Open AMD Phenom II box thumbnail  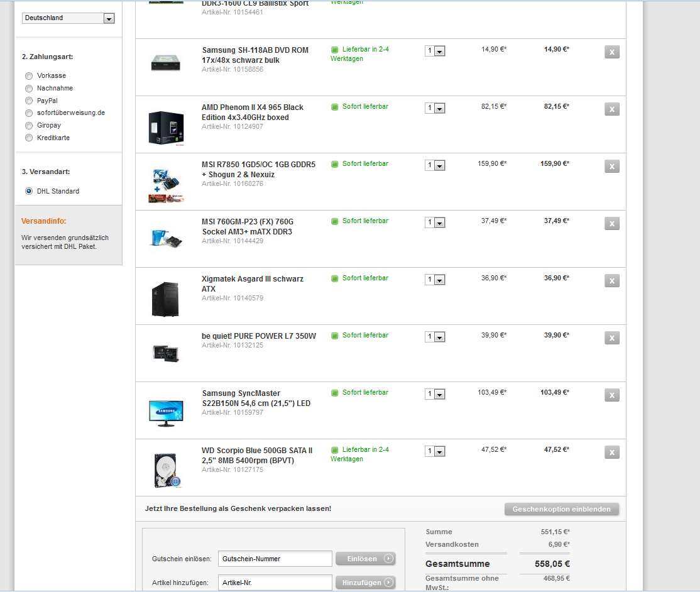pyautogui.click(x=166, y=128)
